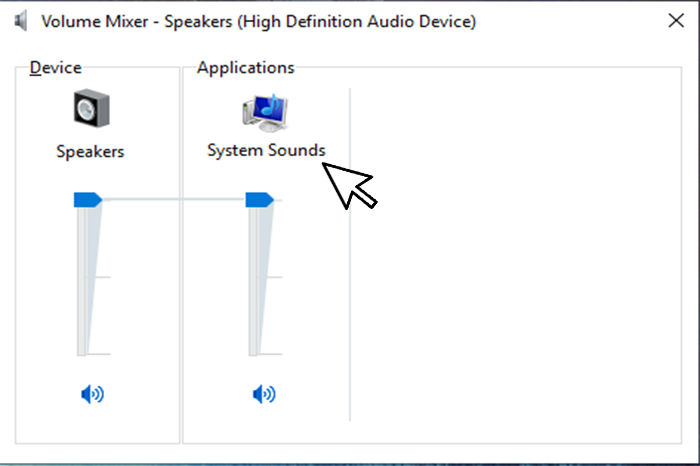This screenshot has width=700, height=466.
Task: Click the Volume Mixer title bar text
Action: 258,20
